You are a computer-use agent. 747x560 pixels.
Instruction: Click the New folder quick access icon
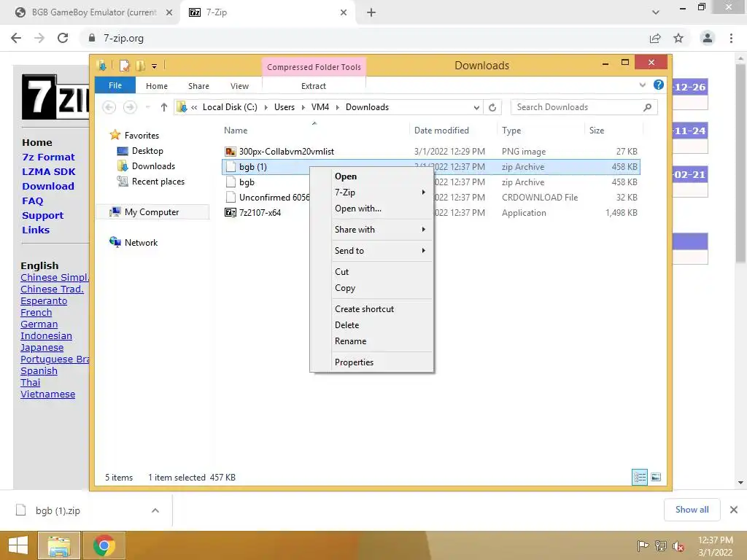pos(140,66)
